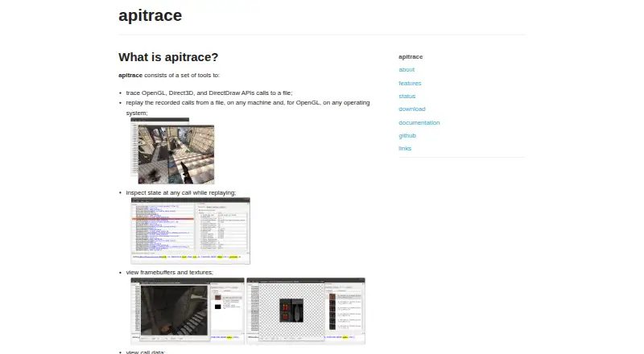Open the framebuffer view screenshot thumbnail

(188, 311)
